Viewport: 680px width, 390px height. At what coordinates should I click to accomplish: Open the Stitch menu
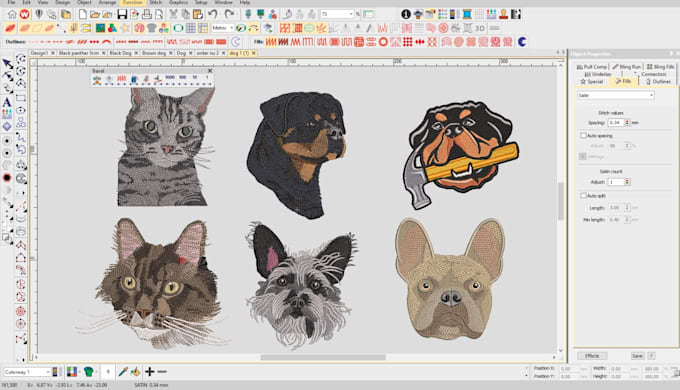[155, 3]
